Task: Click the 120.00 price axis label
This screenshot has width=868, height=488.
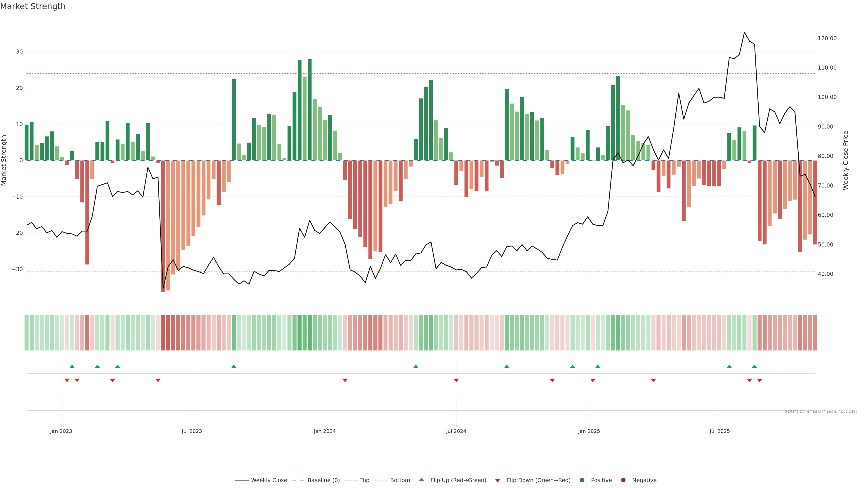Action: (x=827, y=38)
